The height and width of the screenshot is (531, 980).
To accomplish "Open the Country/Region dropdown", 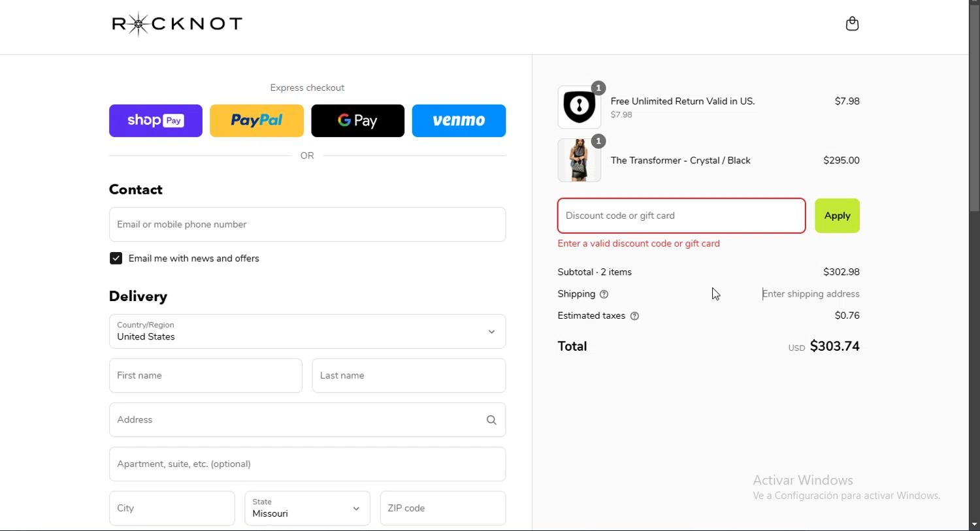I will [307, 332].
